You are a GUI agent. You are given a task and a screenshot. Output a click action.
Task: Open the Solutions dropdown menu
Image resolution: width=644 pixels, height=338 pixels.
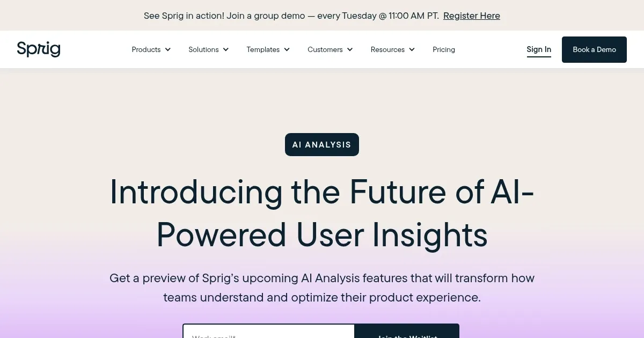pyautogui.click(x=203, y=49)
